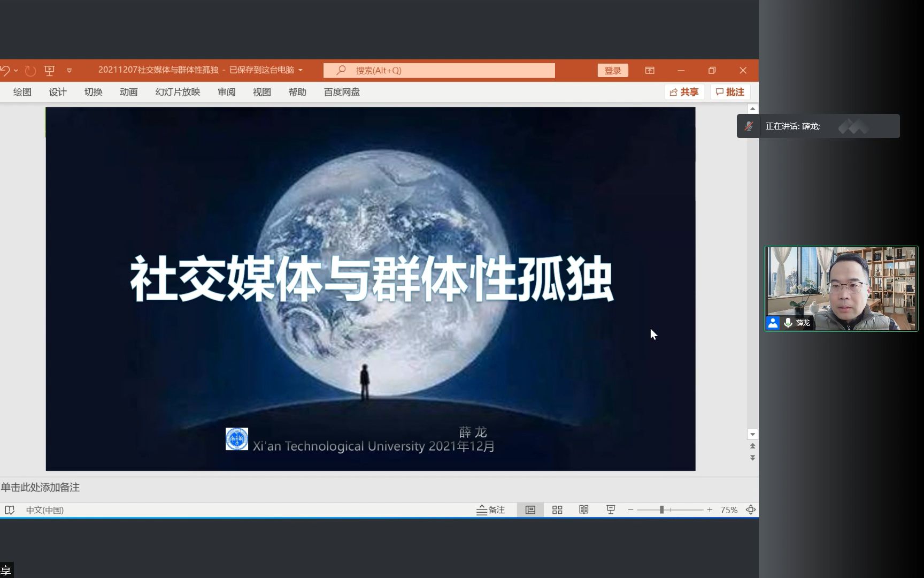Click the 薛龙 participant video thumbnail
This screenshot has height=578, width=924.
pos(841,288)
